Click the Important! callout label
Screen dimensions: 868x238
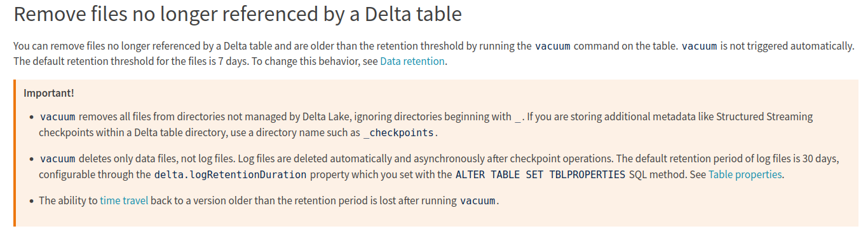[x=49, y=93]
